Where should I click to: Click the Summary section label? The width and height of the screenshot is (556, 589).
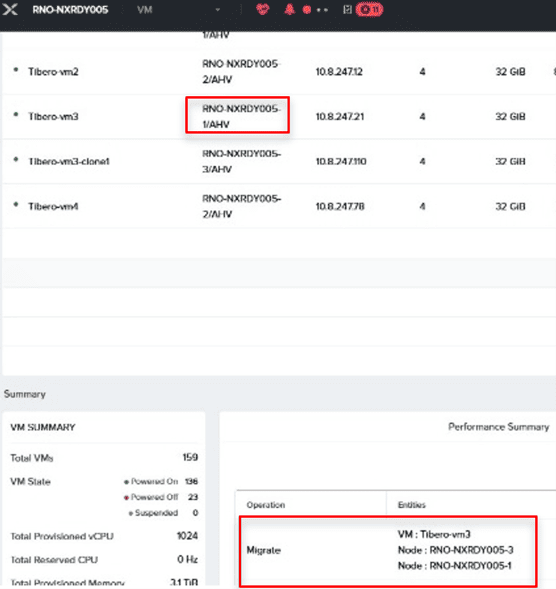pyautogui.click(x=25, y=394)
